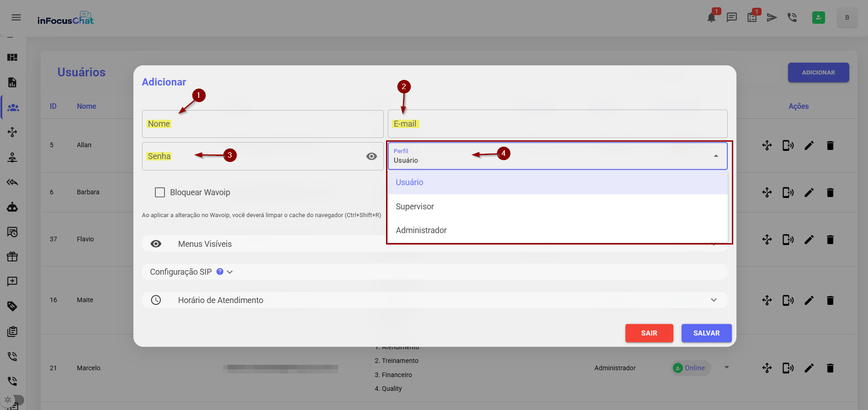
Task: Open the hamburger menu icon
Action: point(16,17)
